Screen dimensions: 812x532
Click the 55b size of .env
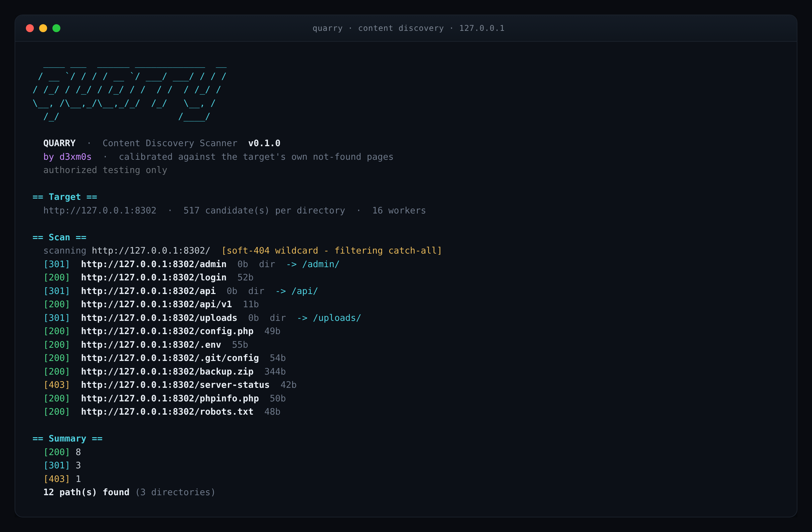pos(240,345)
